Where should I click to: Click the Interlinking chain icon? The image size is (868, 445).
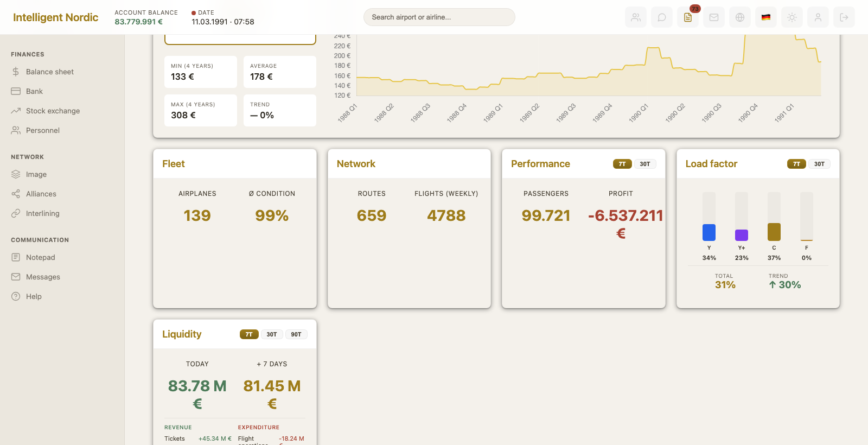tap(16, 213)
